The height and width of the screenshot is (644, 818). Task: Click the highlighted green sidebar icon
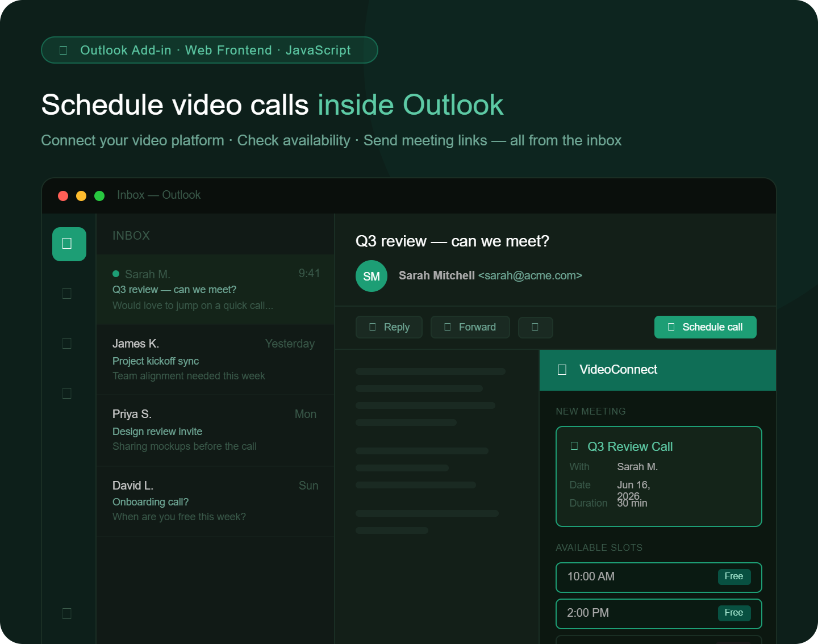pyautogui.click(x=69, y=244)
